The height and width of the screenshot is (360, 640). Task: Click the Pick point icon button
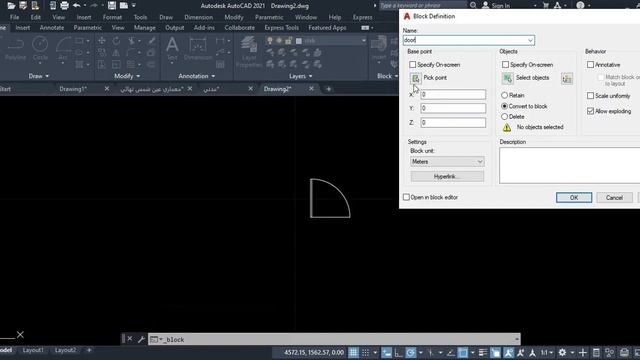coord(416,78)
